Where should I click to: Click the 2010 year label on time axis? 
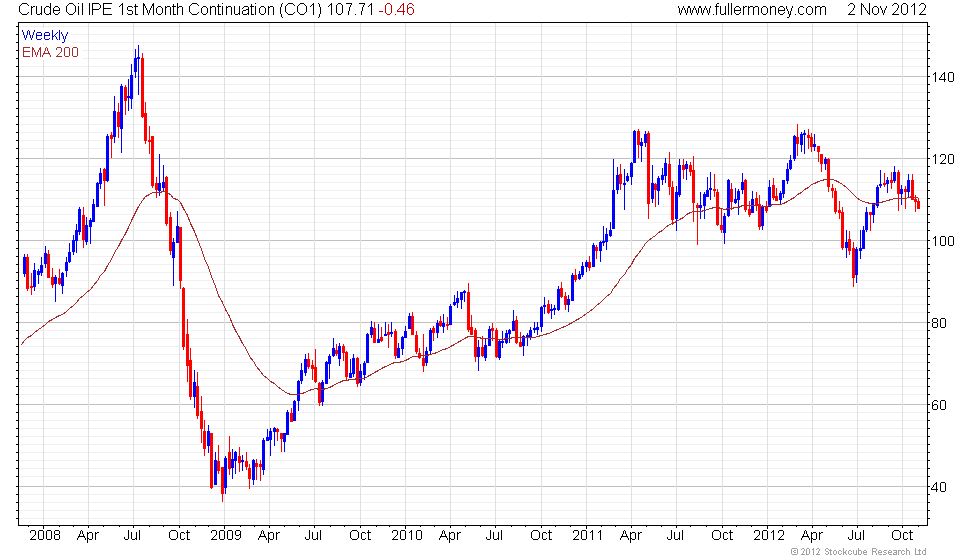[407, 536]
